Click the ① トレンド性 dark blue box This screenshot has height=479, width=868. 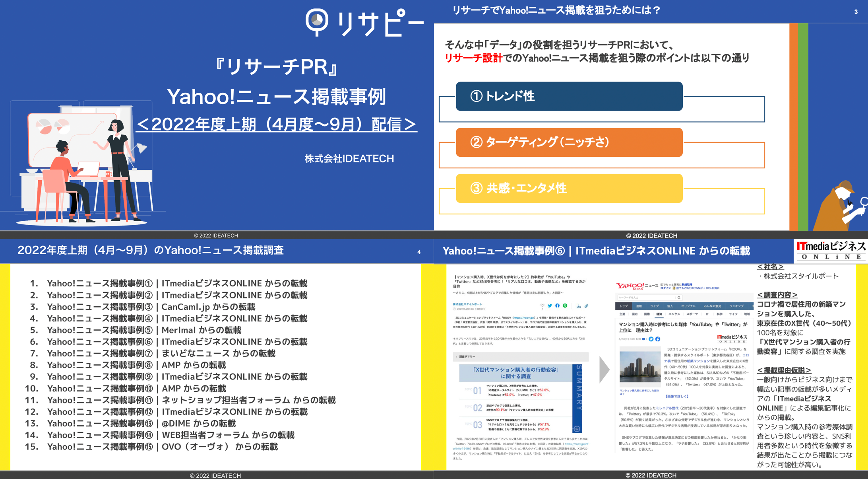coord(569,96)
